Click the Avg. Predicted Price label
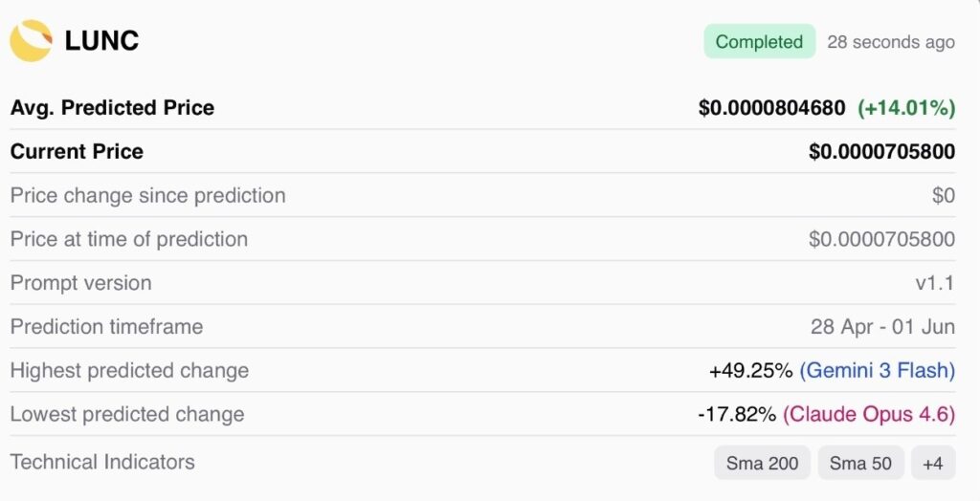 pos(112,108)
